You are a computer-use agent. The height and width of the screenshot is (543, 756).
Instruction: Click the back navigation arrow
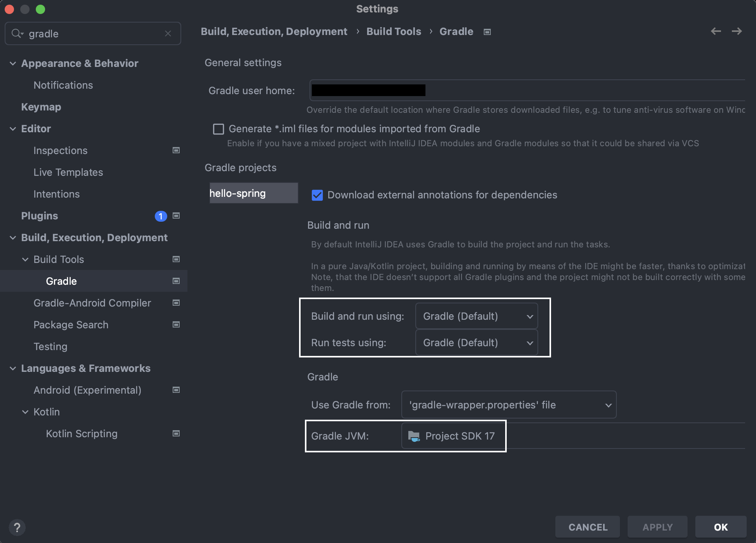pos(716,31)
